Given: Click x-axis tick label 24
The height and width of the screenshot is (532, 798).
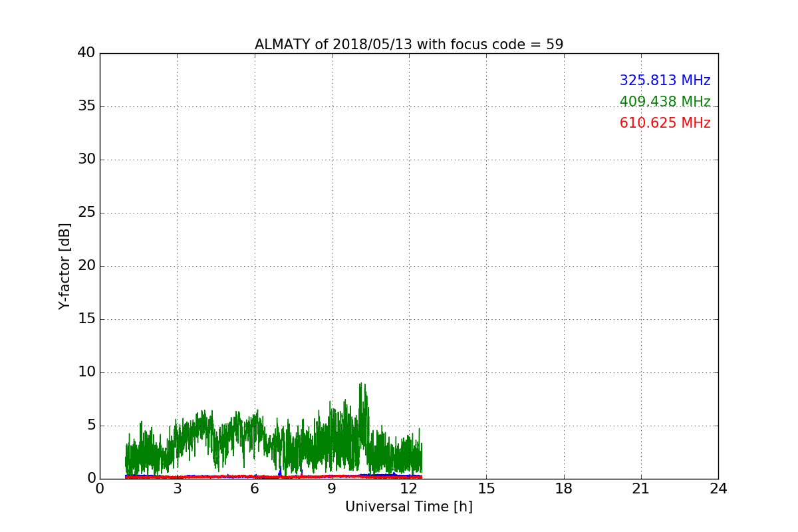Looking at the screenshot, I should [x=718, y=489].
